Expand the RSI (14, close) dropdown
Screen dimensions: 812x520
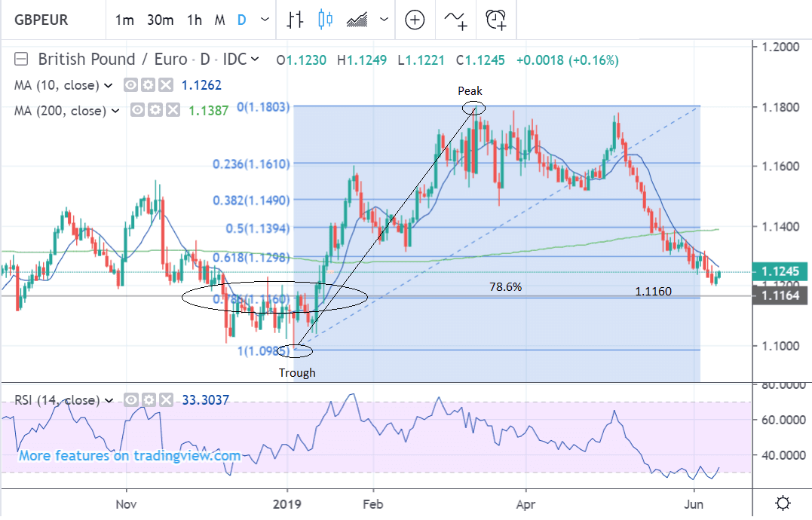click(109, 400)
